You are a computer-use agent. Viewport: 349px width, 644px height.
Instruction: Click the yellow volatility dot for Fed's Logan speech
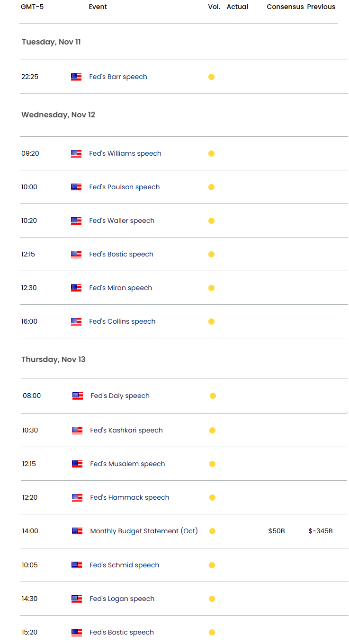212,599
